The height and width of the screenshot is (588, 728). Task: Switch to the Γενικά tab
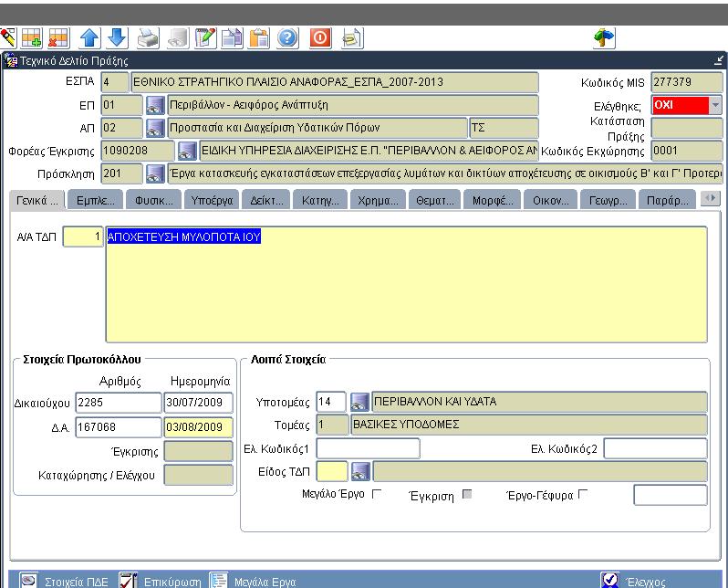click(37, 200)
